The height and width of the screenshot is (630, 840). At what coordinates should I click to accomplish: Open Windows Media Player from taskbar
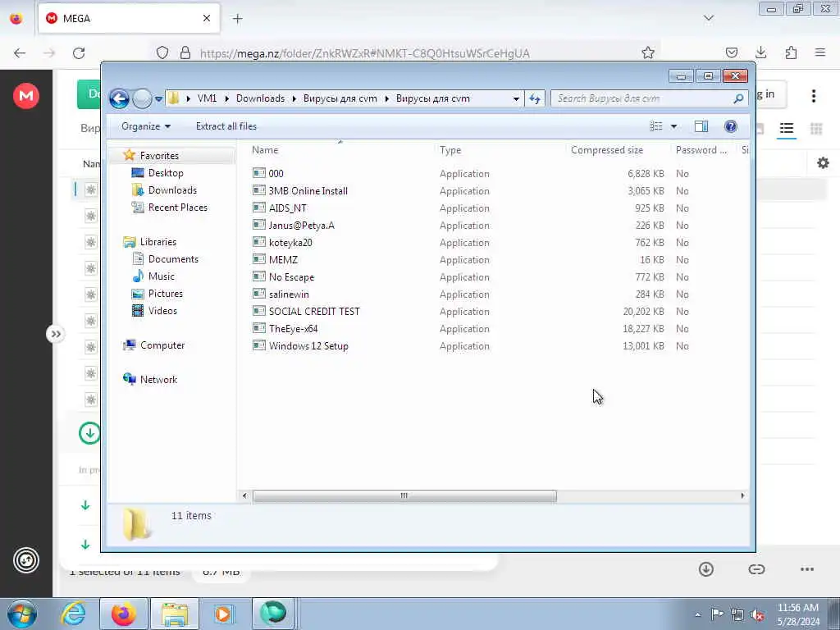[222, 614]
